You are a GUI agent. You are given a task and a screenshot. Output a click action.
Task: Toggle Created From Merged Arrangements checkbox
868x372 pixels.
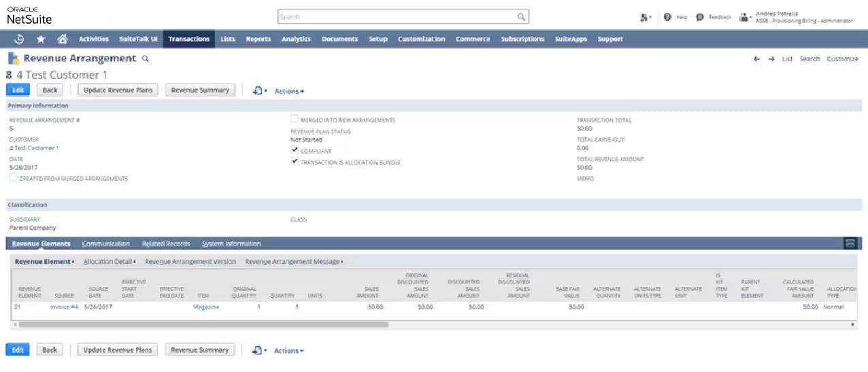coord(14,178)
